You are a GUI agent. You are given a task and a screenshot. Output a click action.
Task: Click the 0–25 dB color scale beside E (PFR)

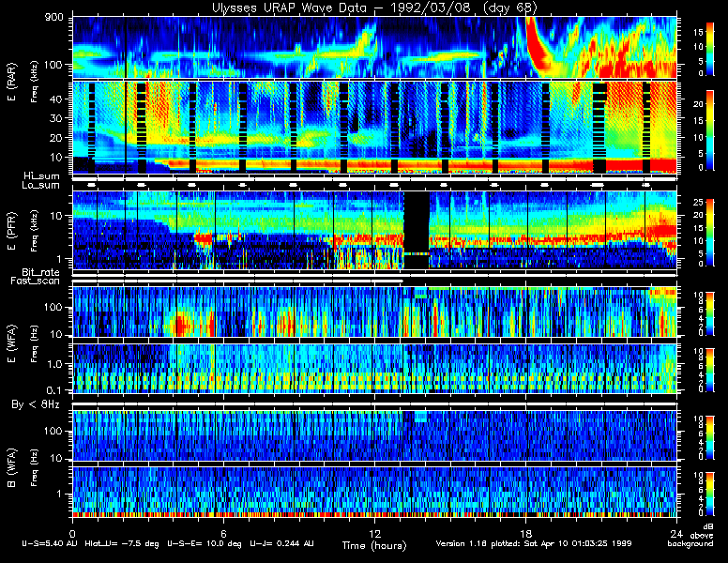(x=710, y=233)
